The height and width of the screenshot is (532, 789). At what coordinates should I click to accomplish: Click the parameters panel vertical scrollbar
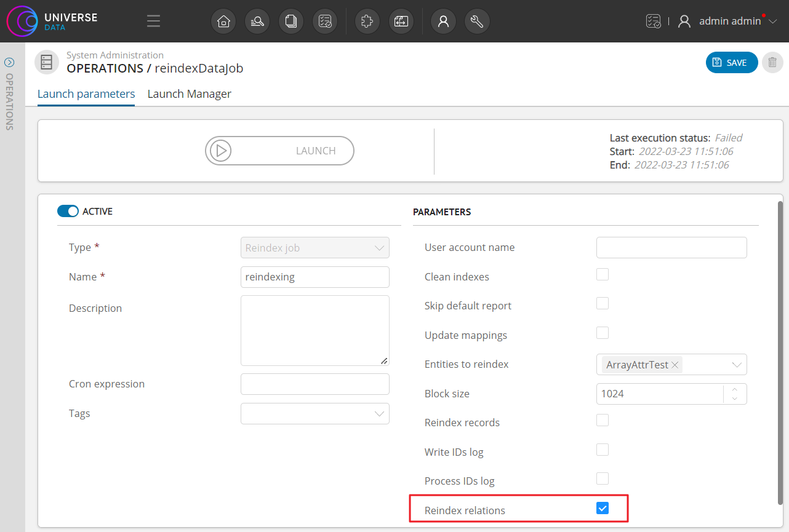coord(780,352)
